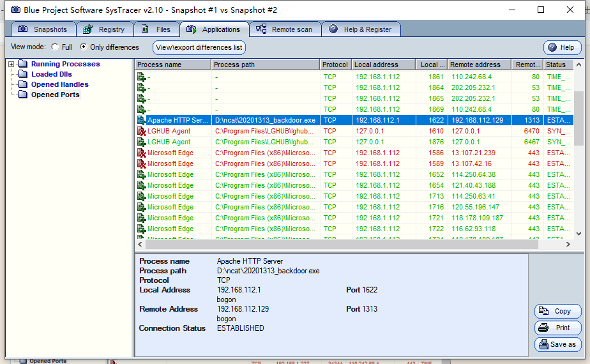Click the Copy button
The width and height of the screenshot is (590, 364).
(x=557, y=311)
